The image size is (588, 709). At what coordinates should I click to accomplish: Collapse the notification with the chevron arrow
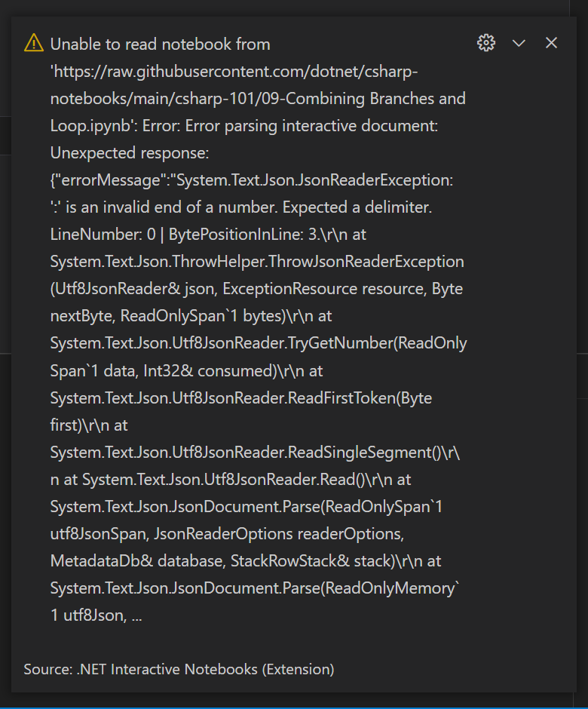click(519, 43)
